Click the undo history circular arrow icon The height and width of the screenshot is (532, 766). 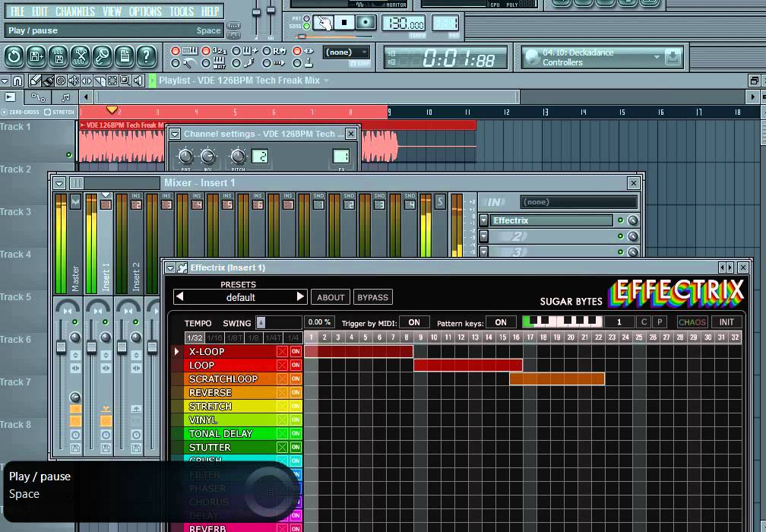(14, 56)
